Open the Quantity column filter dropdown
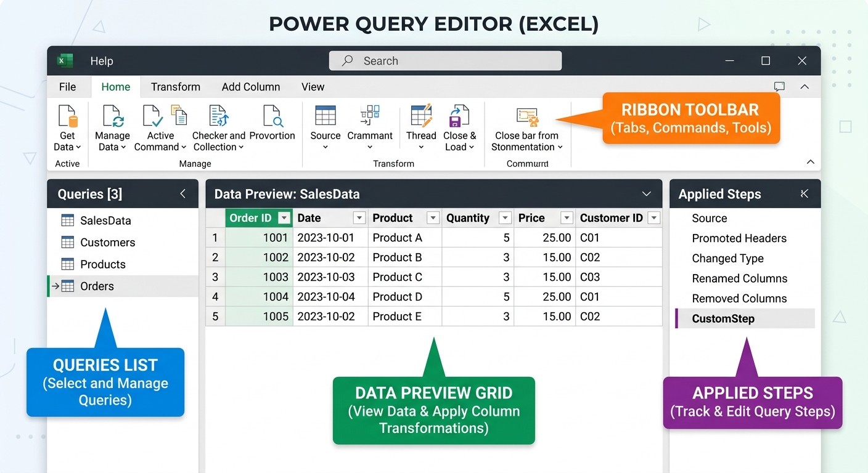The height and width of the screenshot is (473, 868). (x=506, y=218)
